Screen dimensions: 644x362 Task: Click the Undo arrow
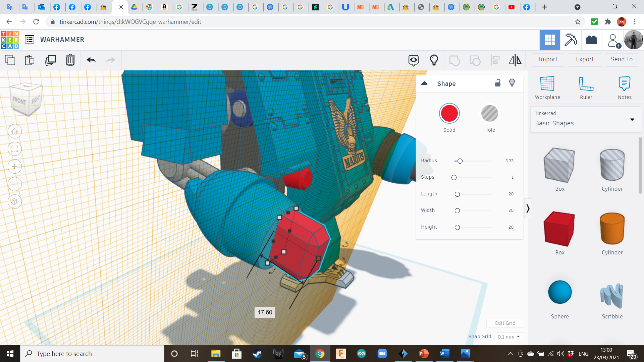click(91, 60)
